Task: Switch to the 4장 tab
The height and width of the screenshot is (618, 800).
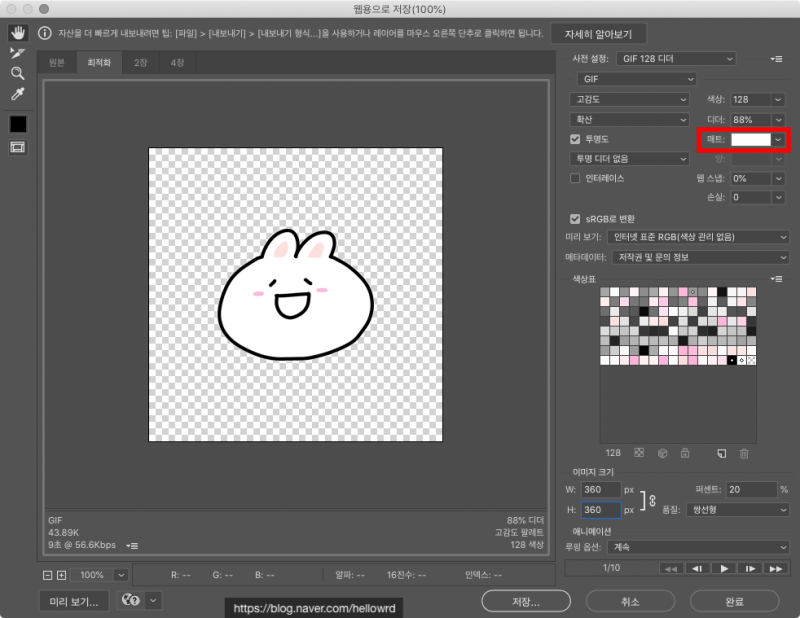Action: tap(177, 63)
